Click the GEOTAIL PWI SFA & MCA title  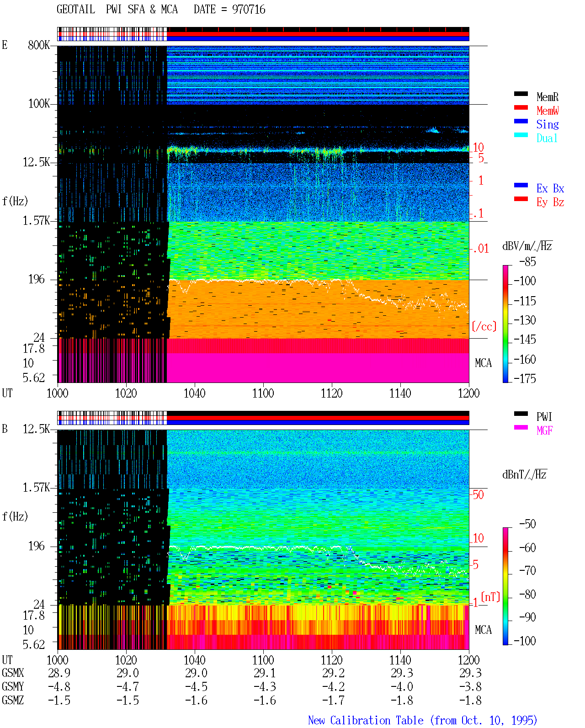pyautogui.click(x=117, y=10)
